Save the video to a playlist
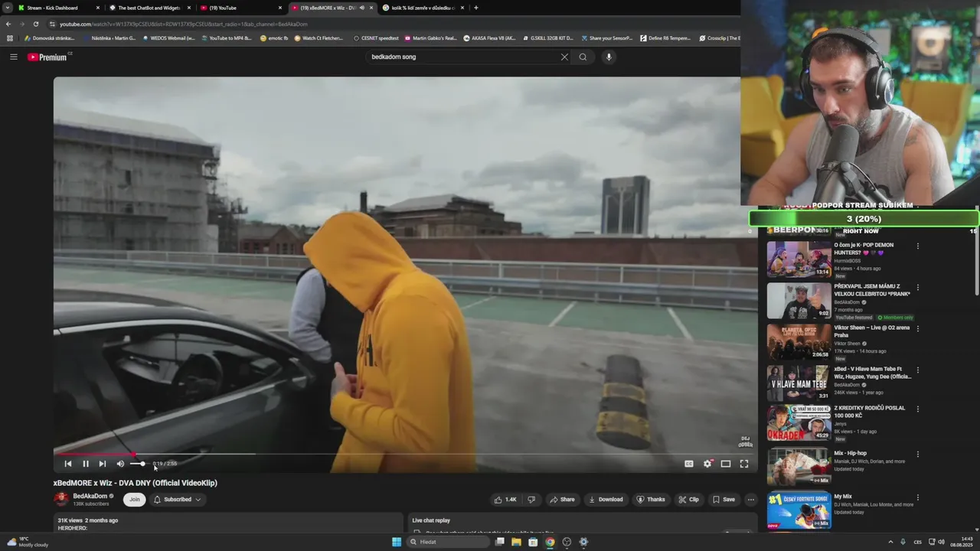Screen dimensions: 980x551 click(724, 499)
